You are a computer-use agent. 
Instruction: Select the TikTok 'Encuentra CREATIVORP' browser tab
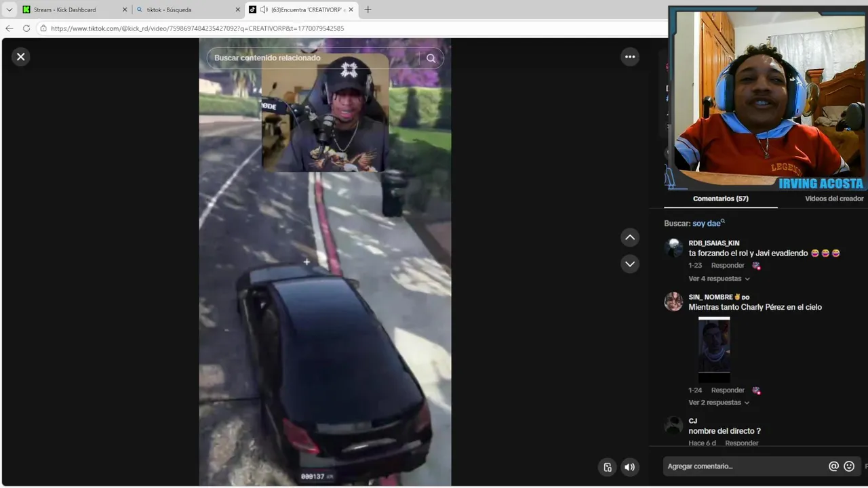(301, 9)
